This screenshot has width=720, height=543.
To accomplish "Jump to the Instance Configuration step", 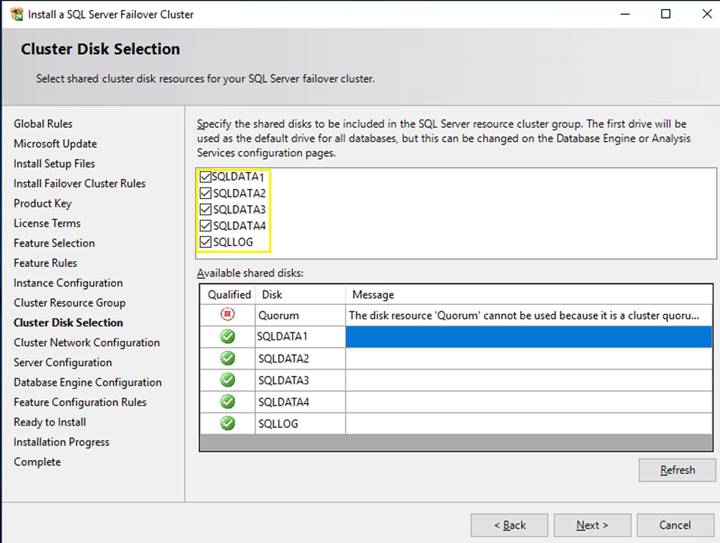I will click(68, 283).
